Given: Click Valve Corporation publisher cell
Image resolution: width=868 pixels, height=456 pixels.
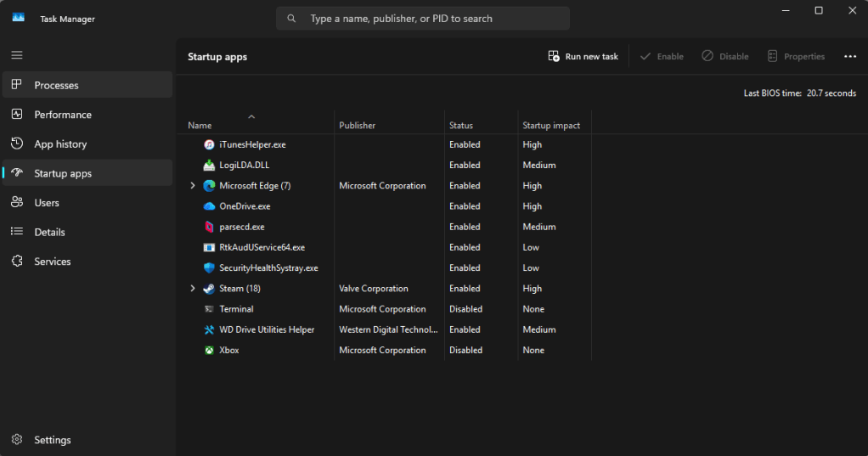Looking at the screenshot, I should (374, 289).
